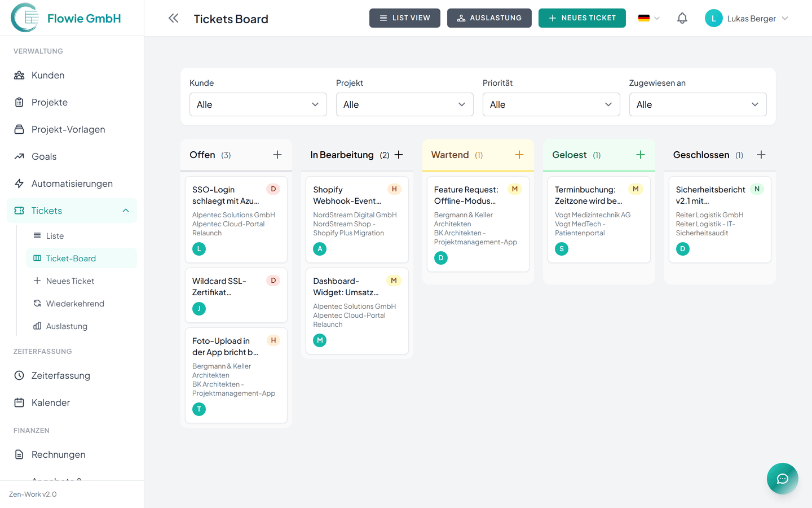Collapse the sidebar with double-chevron icon
Image resolution: width=812 pixels, height=508 pixels.
point(173,18)
